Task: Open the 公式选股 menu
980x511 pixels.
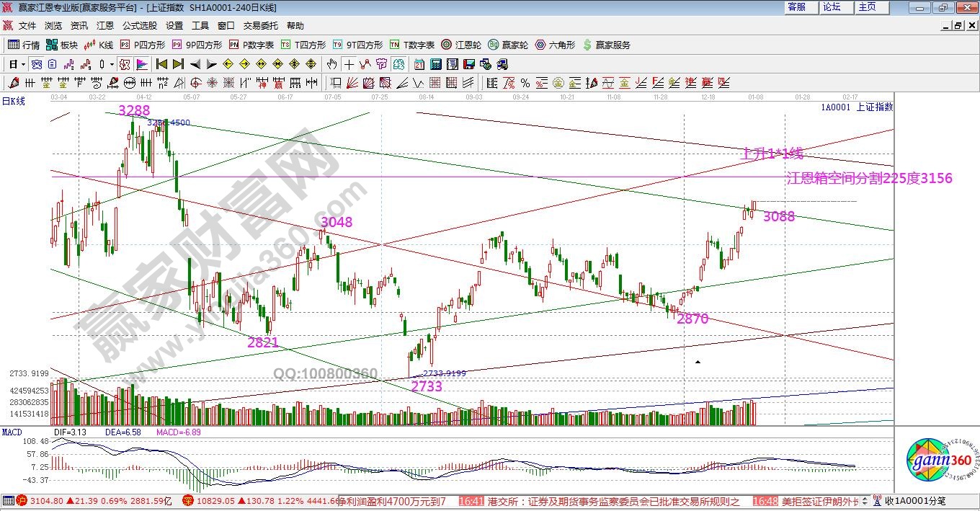Action: pos(139,25)
